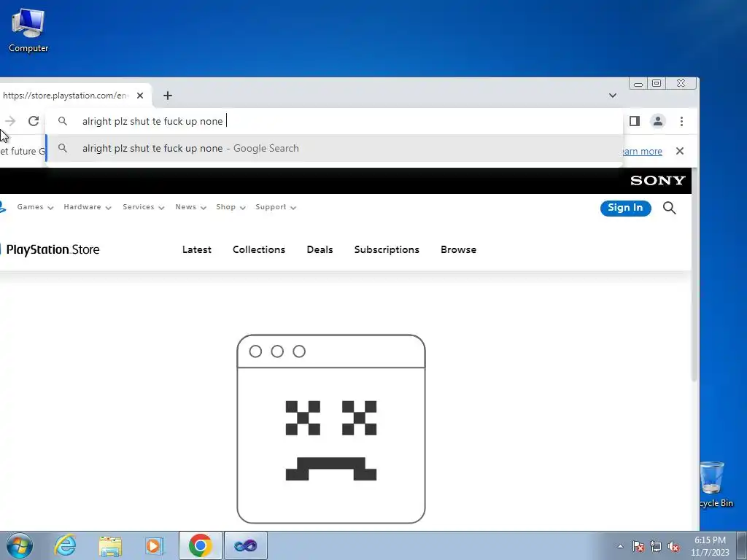Restore down the Chrome window
Screen dimensions: 747x560
coord(657,83)
